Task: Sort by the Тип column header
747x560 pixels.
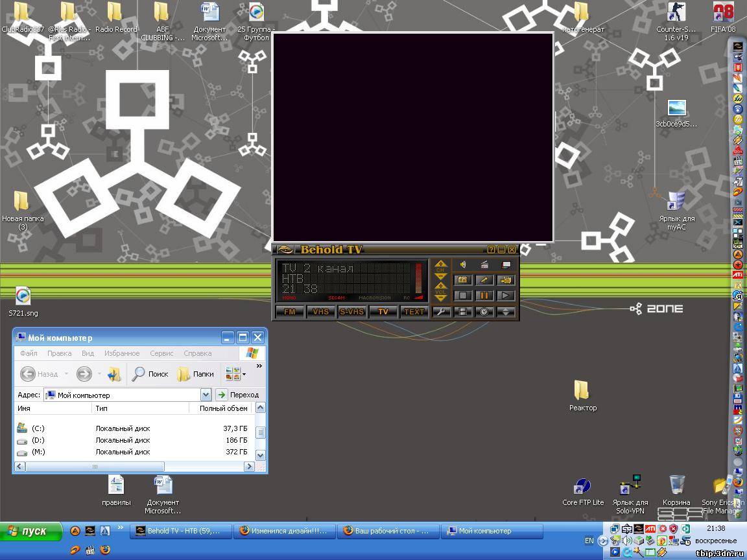Action: [x=141, y=408]
